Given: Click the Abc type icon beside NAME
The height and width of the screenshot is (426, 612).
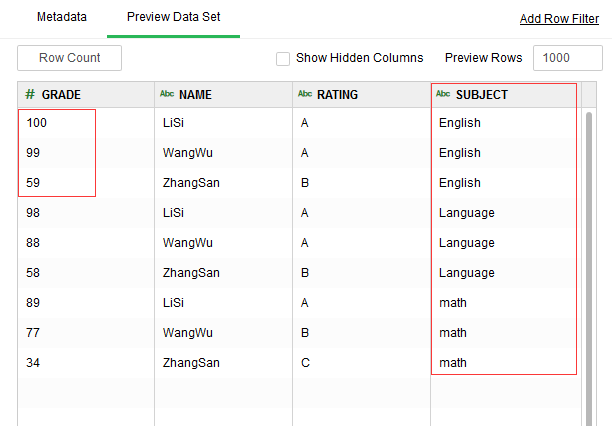Looking at the screenshot, I should 166,95.
